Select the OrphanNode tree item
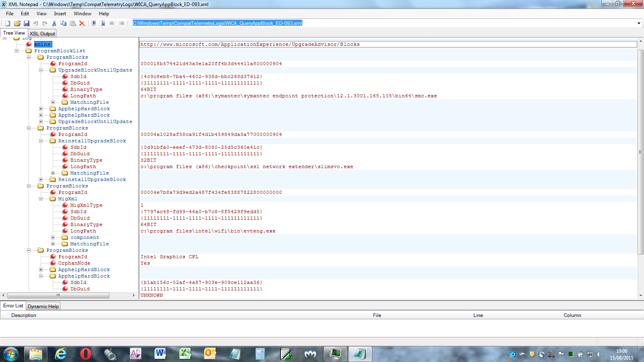644x362 pixels. click(x=74, y=263)
